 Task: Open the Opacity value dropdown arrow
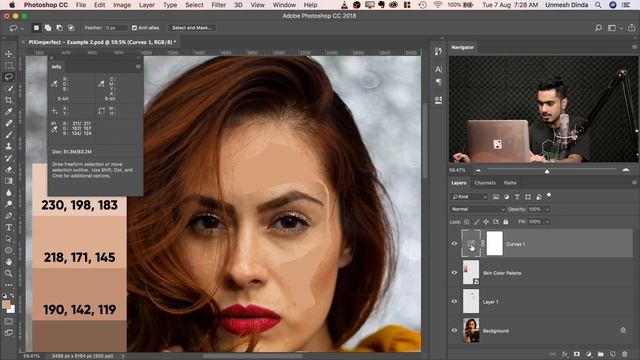547,209
